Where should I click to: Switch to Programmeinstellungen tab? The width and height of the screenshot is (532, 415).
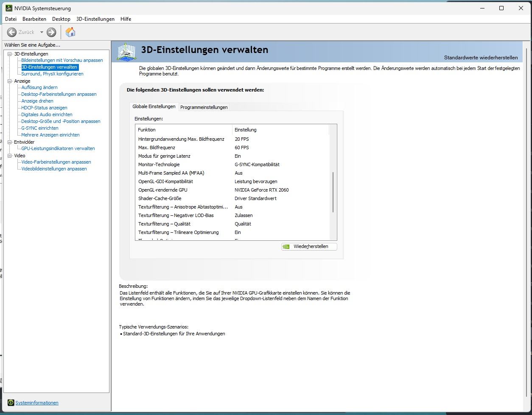(x=204, y=107)
